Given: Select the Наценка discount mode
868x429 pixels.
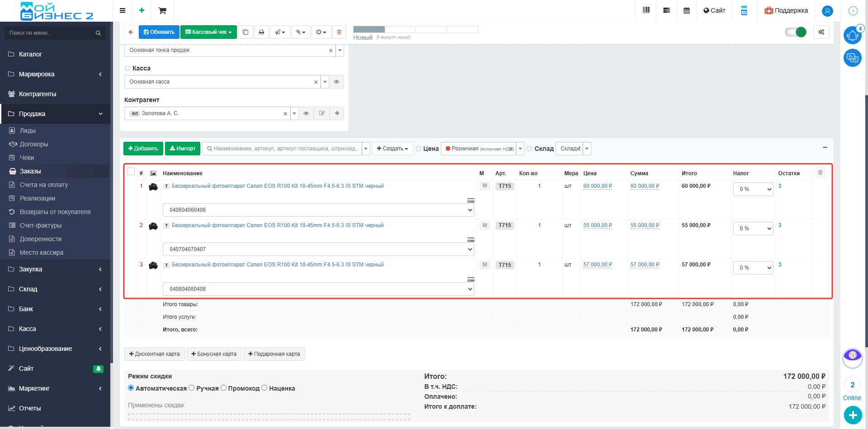Looking at the screenshot, I should (264, 388).
